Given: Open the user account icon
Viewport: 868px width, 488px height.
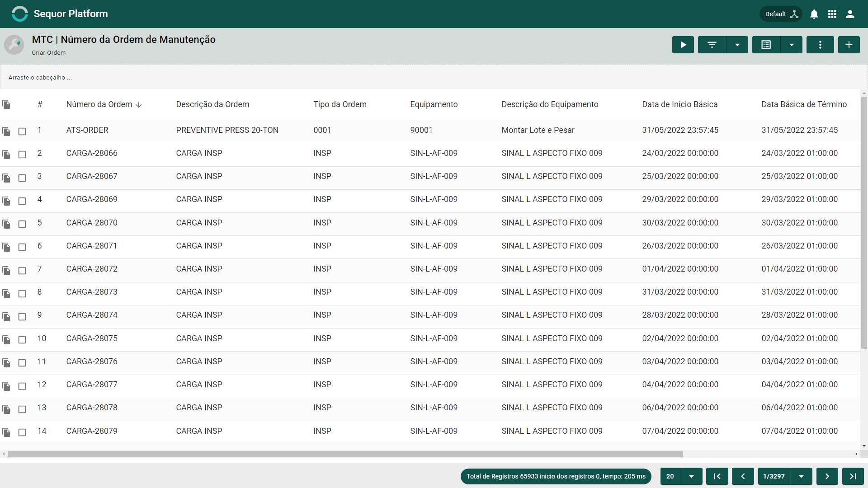Looking at the screenshot, I should 850,14.
